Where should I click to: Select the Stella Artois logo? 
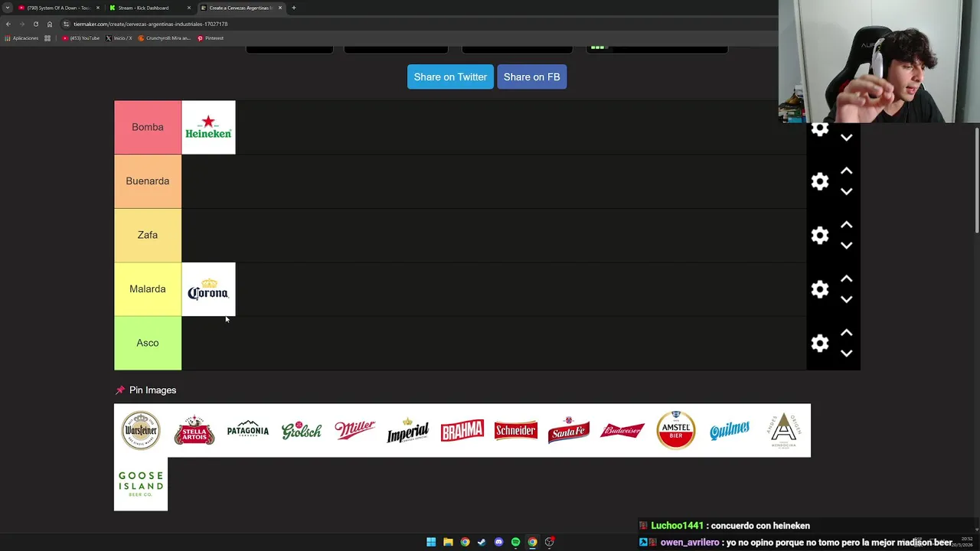coord(194,430)
